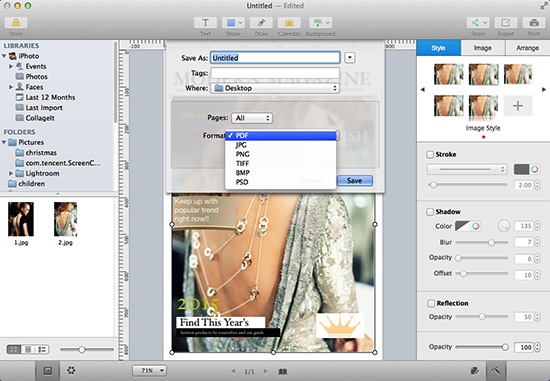Expand the iPhoto library tree
This screenshot has height=381, width=550.
[4, 56]
